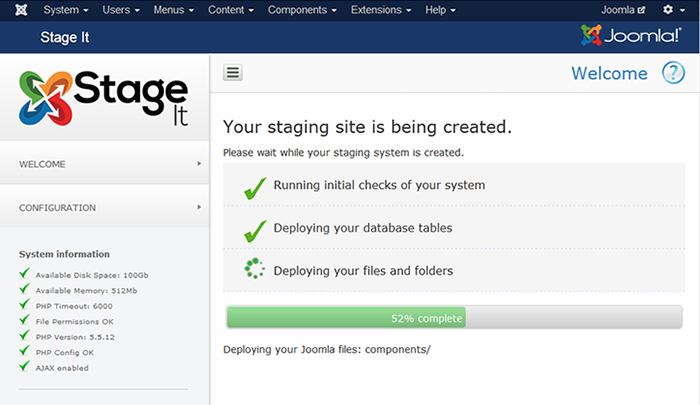Viewport: 700px width, 405px height.
Task: Click the 52% complete progress bar
Action: pyautogui.click(x=454, y=317)
